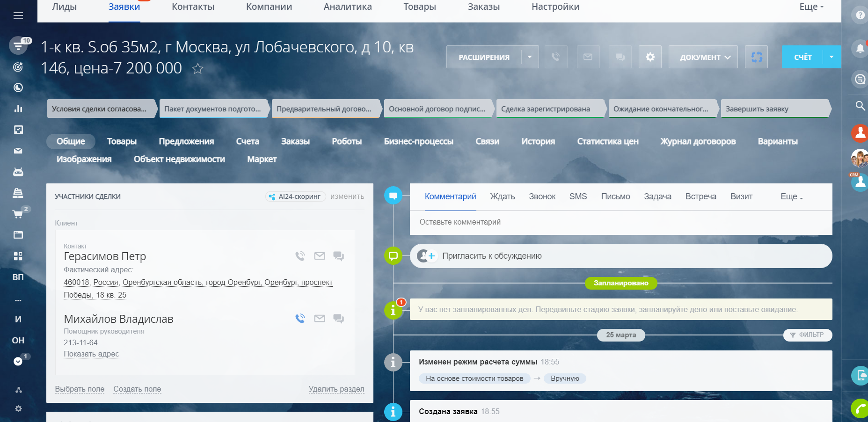Open the help question mark icon
Viewport: 868px width, 422px height.
pos(860,15)
